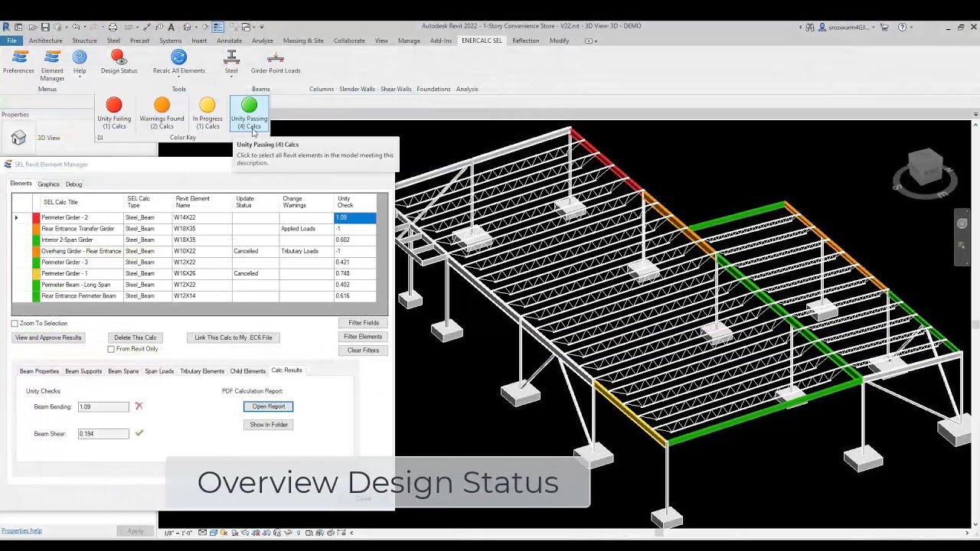Click the Beam Shear value field
The image size is (980, 551).
pyautogui.click(x=103, y=434)
